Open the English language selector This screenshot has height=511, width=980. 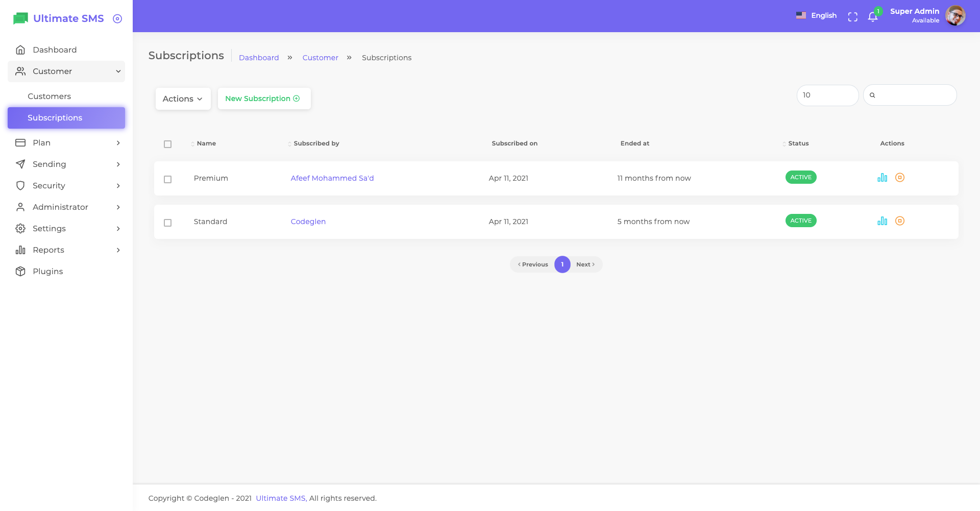816,16
